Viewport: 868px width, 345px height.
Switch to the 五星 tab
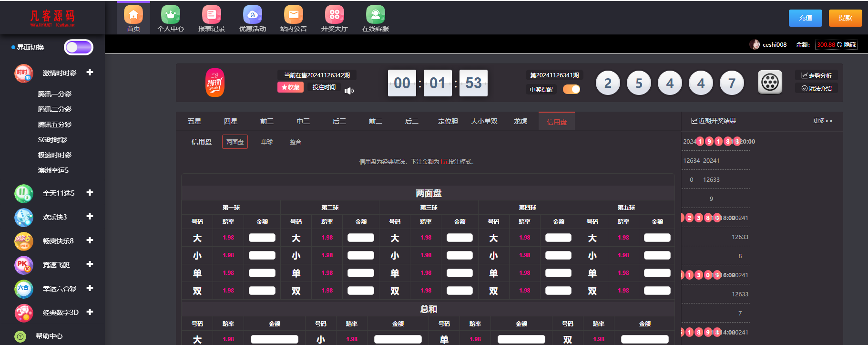pyautogui.click(x=194, y=121)
